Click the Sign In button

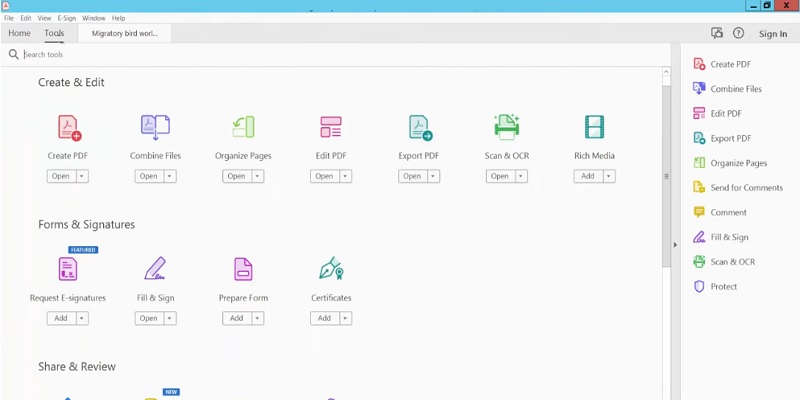772,34
